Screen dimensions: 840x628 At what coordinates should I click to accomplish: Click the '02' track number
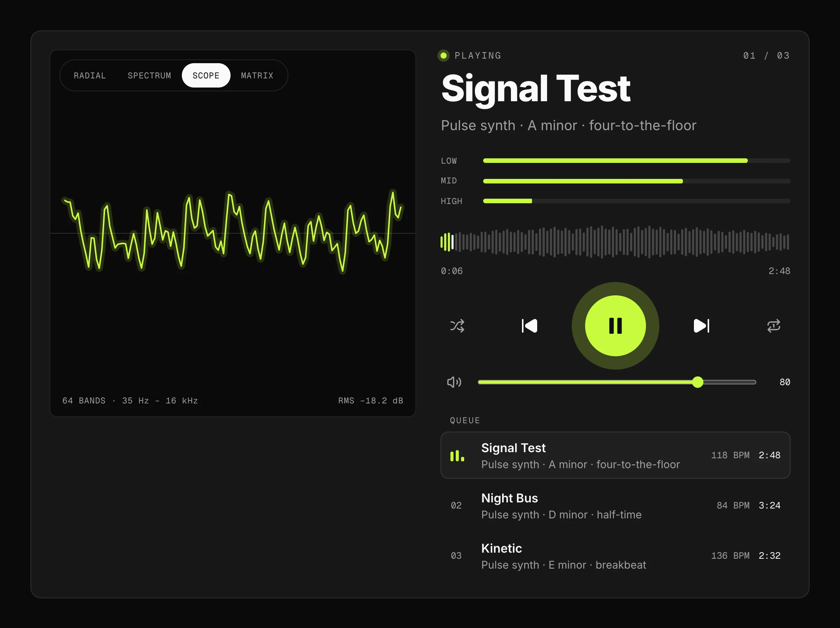click(456, 505)
